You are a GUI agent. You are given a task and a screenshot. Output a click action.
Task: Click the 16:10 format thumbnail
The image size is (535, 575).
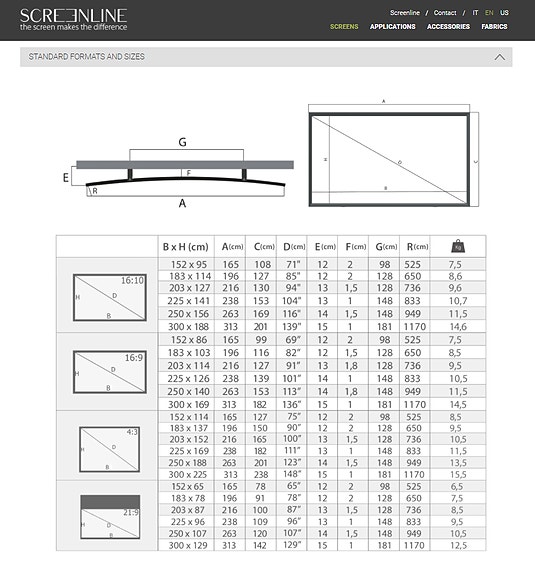pyautogui.click(x=110, y=297)
